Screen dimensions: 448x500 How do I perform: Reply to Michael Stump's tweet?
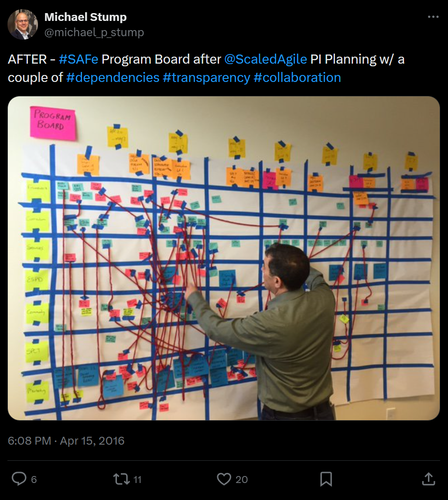point(19,479)
